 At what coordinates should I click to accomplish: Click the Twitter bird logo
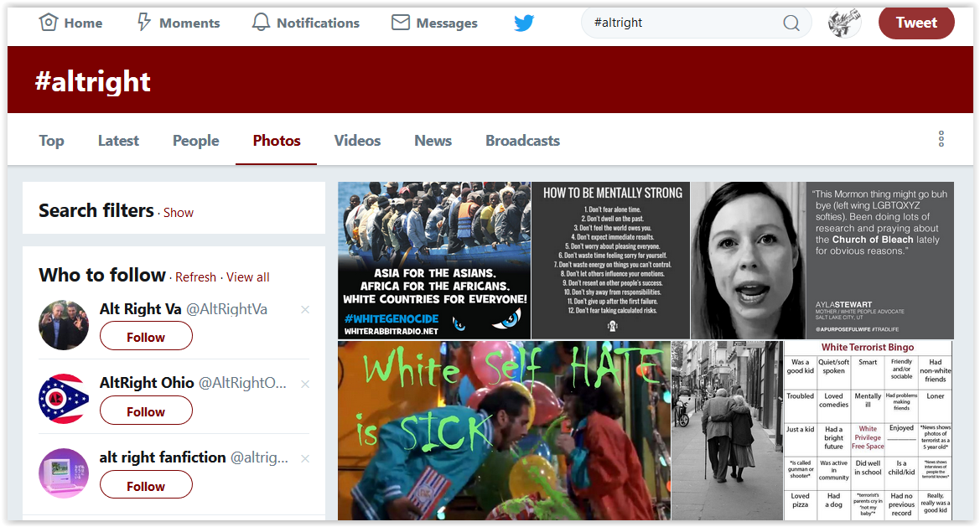point(524,23)
